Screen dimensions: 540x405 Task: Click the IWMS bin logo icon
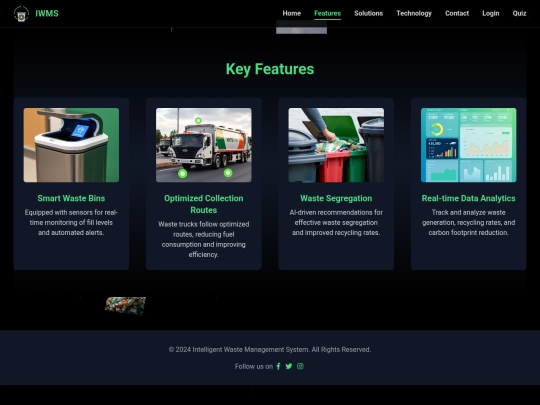(21, 14)
